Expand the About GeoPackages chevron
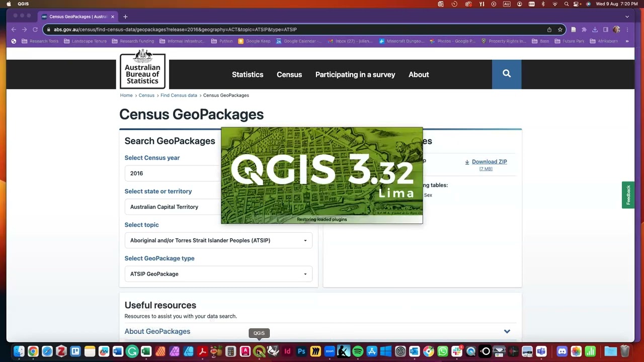The image size is (644, 362). [x=507, y=332]
